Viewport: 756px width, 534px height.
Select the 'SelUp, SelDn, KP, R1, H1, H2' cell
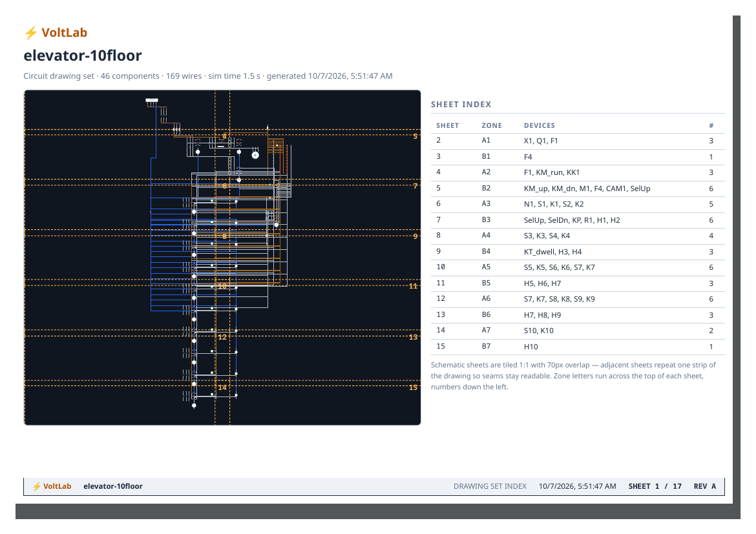pyautogui.click(x=572, y=220)
